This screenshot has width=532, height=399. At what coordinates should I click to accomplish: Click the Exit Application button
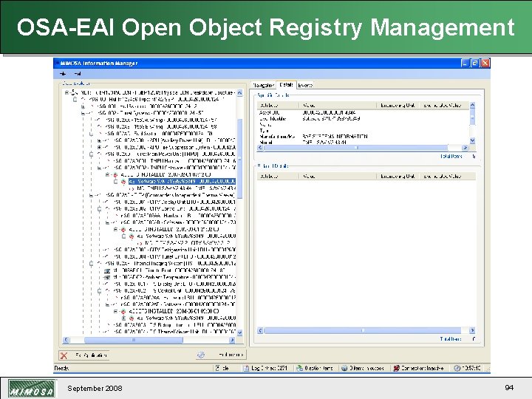(x=84, y=355)
